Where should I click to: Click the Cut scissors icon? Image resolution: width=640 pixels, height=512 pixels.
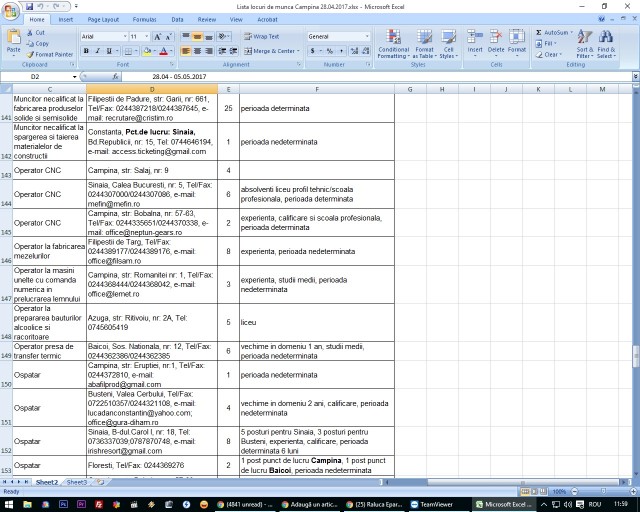(30, 33)
